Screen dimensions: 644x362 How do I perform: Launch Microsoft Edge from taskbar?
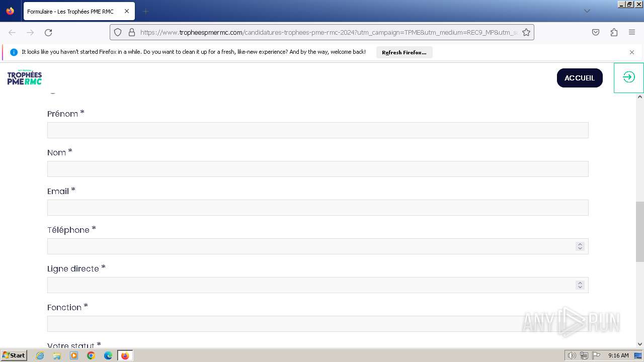tap(108, 355)
